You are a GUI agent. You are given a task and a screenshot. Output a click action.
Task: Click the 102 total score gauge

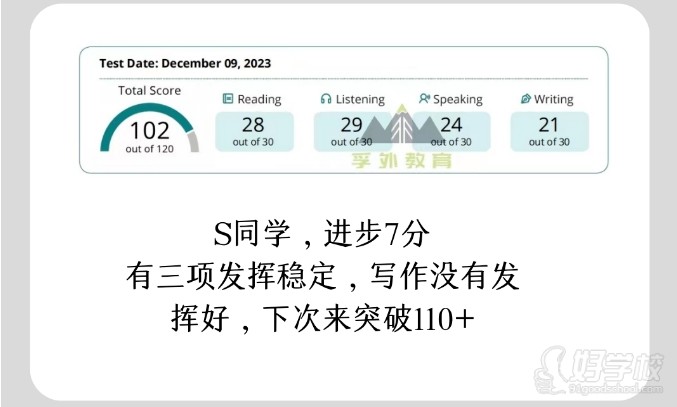[x=149, y=128]
